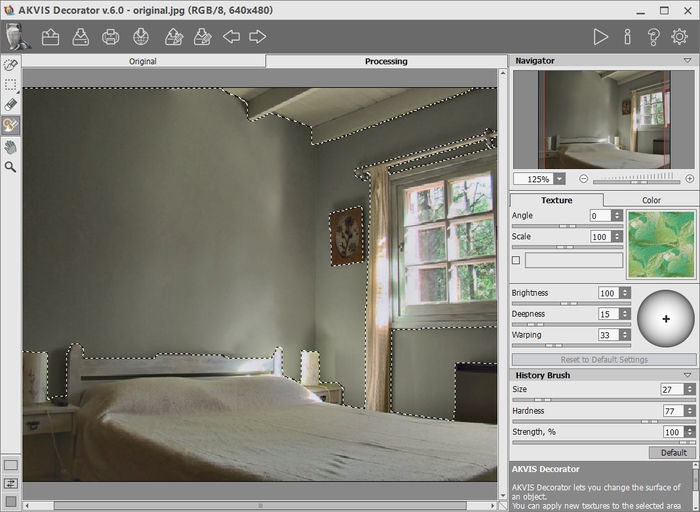The width and height of the screenshot is (700, 512).
Task: Select the rectangular Selection tool
Action: 10,84
